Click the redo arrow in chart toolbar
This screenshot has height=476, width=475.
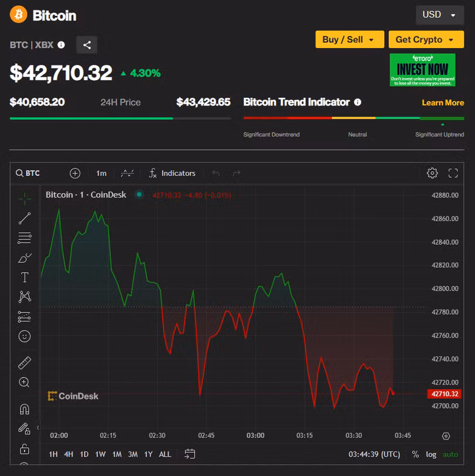tap(236, 173)
